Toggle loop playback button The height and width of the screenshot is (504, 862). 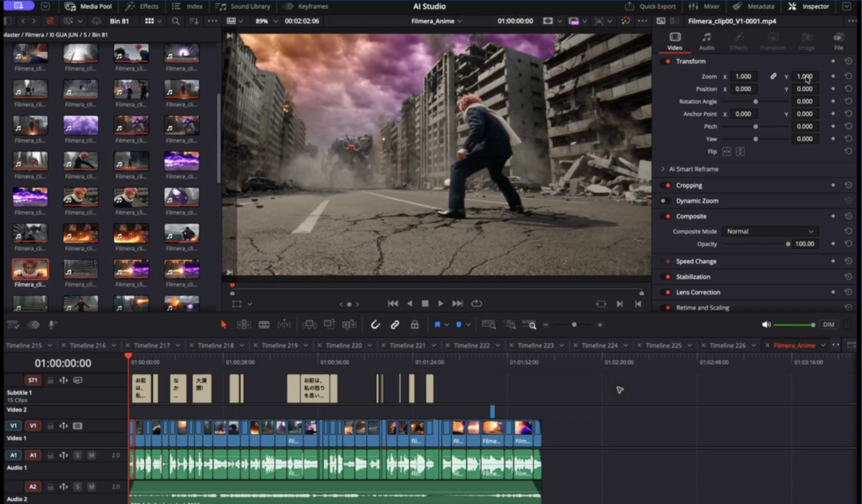coord(477,303)
